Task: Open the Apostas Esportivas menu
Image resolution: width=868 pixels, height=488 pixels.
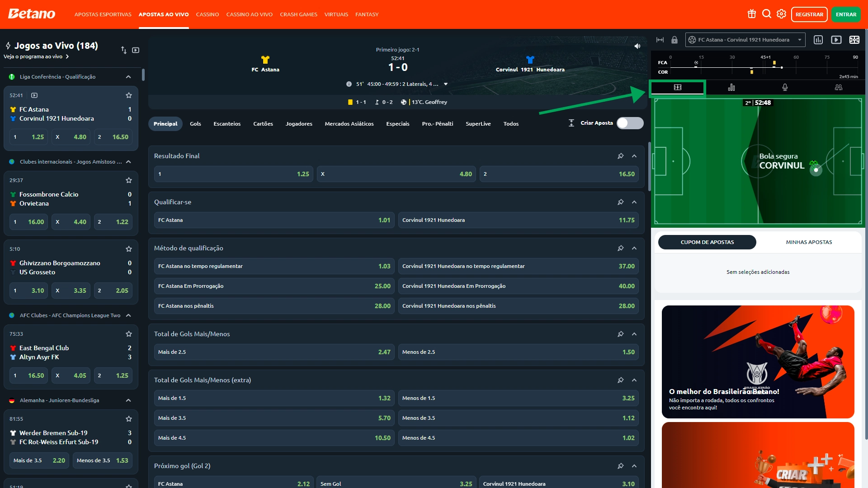Action: point(103,14)
